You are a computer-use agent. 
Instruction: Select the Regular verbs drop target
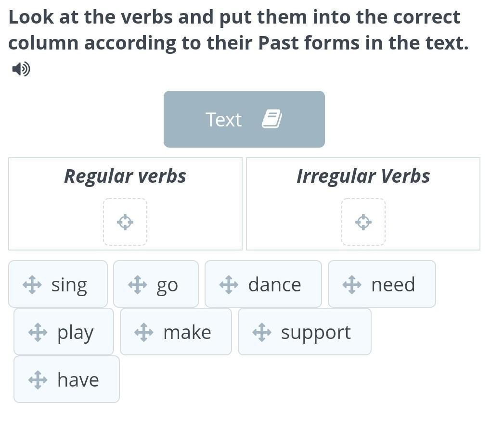click(x=125, y=222)
